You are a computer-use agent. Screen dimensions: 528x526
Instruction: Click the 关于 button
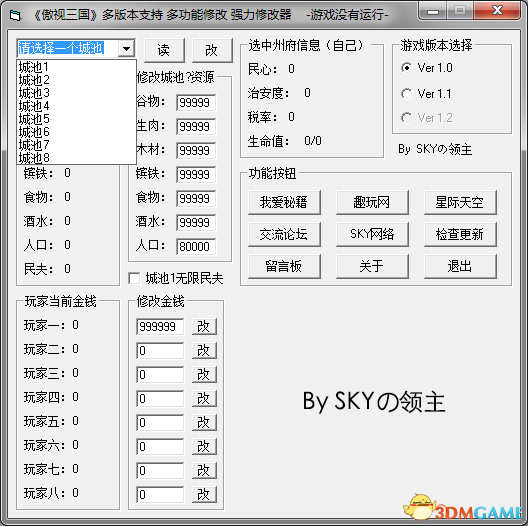pyautogui.click(x=372, y=266)
